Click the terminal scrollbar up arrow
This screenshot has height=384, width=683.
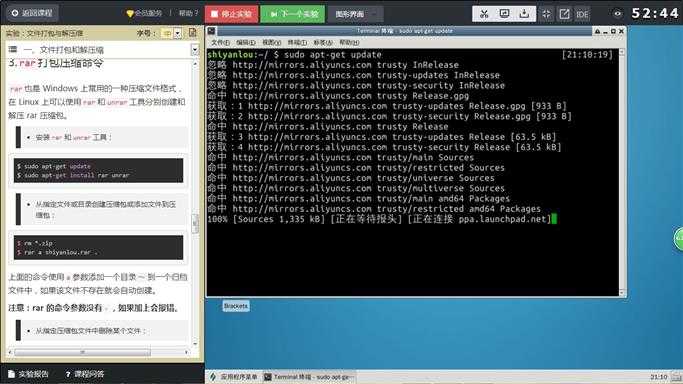coord(622,52)
